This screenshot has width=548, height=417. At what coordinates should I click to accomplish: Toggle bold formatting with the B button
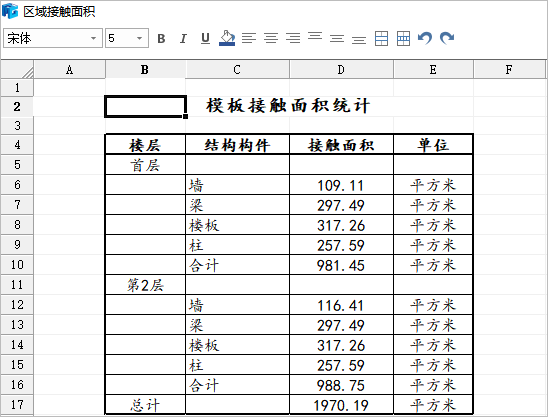161,38
